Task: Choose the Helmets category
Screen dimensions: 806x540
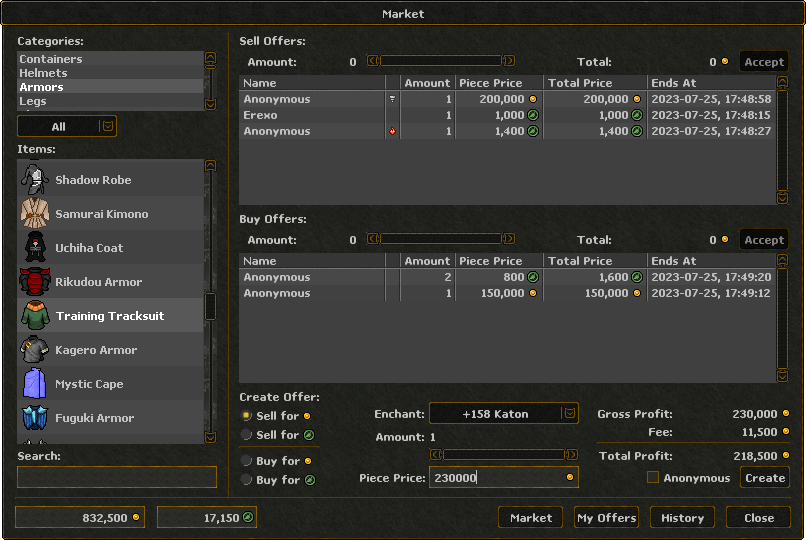Action: click(44, 73)
